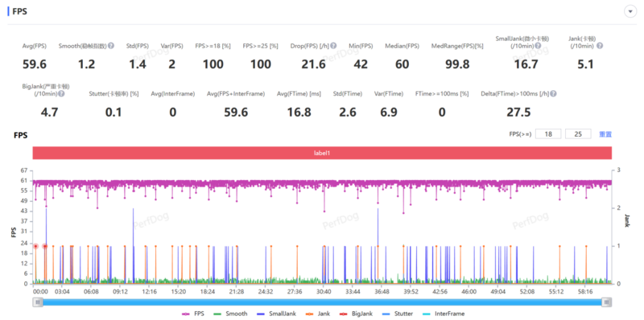Click the Smooth value 1.2

click(86, 64)
